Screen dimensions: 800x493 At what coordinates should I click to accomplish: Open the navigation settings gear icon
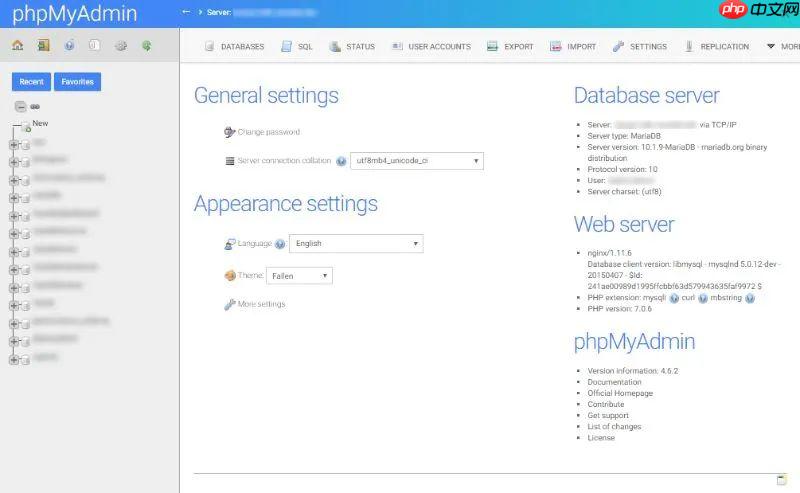121,45
